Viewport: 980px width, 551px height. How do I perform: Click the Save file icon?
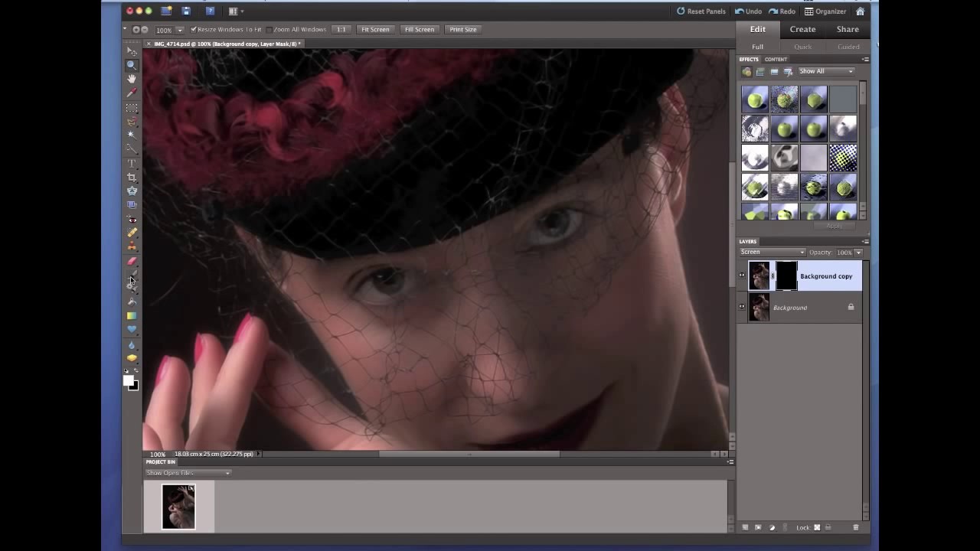tap(186, 11)
